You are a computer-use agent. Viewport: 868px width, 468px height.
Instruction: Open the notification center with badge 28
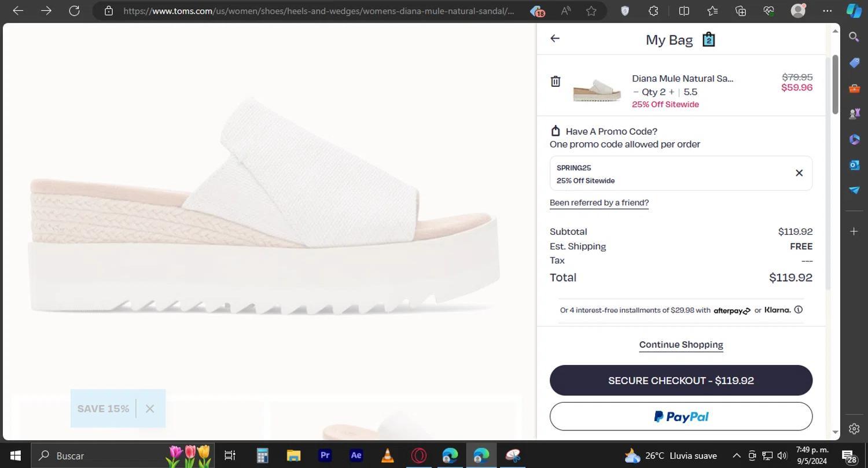coord(849,456)
